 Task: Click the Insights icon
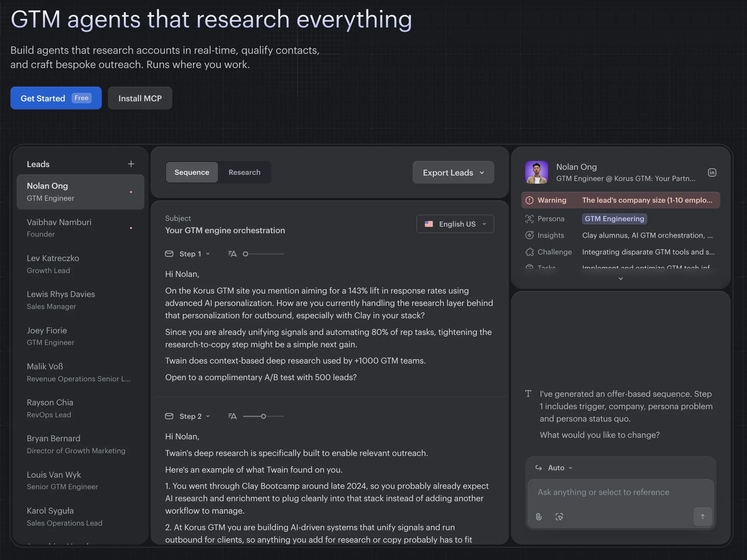pos(529,235)
